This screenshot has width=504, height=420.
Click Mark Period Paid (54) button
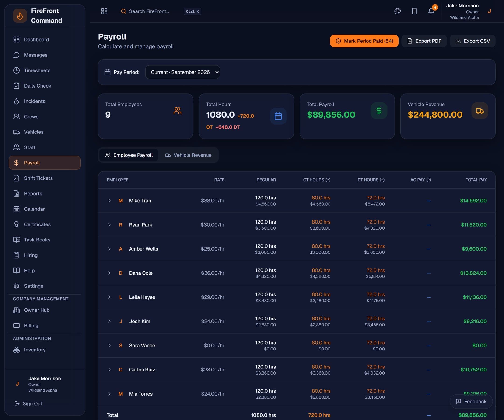click(364, 41)
